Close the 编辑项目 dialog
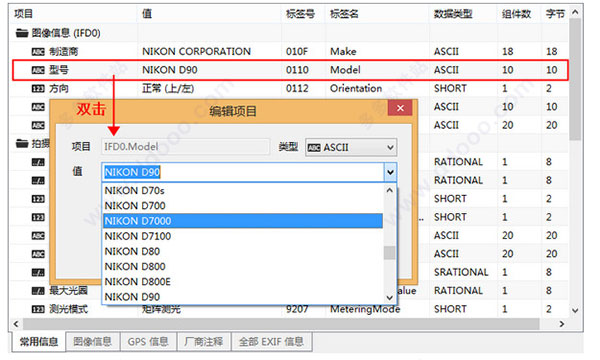 [x=400, y=108]
